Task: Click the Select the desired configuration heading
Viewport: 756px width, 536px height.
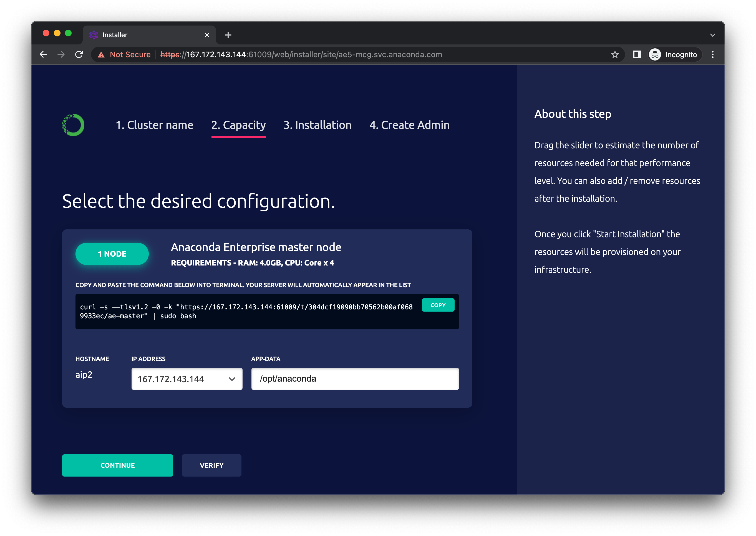Action: [x=198, y=201]
